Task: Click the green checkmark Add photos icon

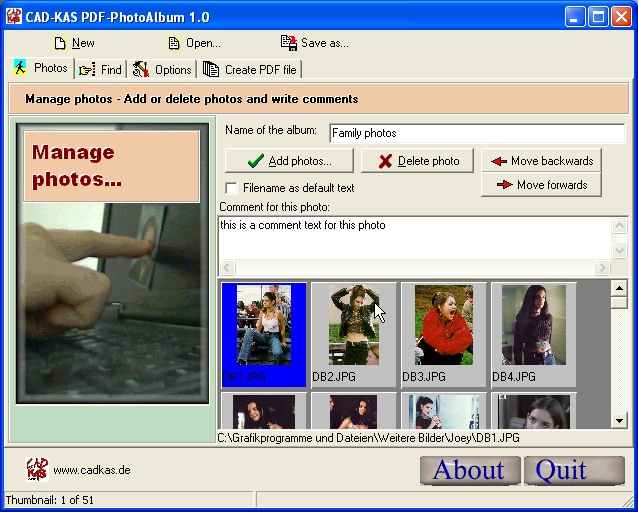Action: 256,161
